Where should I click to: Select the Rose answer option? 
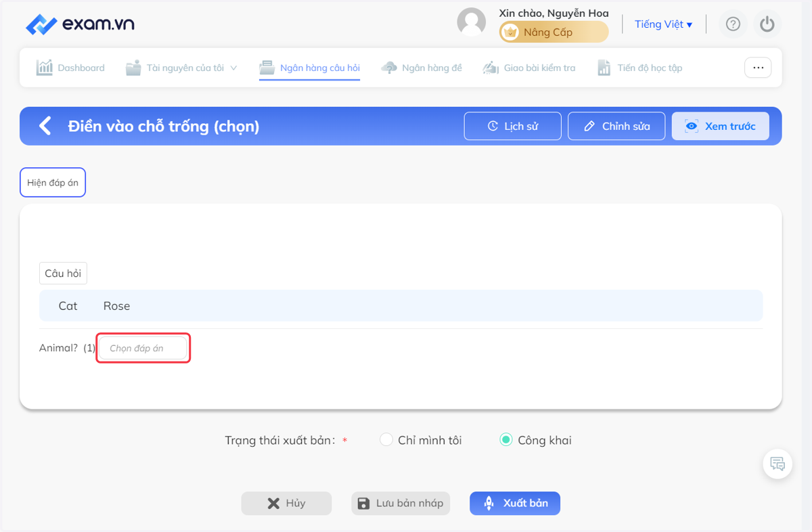(116, 306)
